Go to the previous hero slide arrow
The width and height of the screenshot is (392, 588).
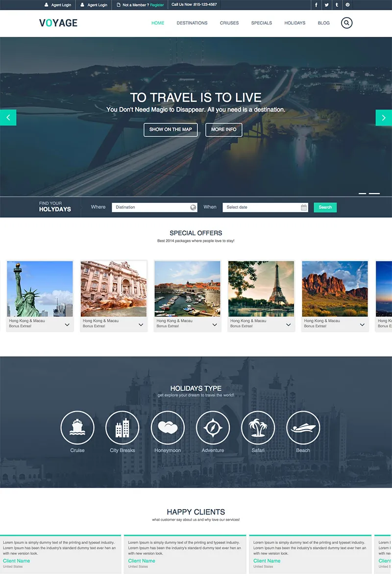[x=8, y=118]
